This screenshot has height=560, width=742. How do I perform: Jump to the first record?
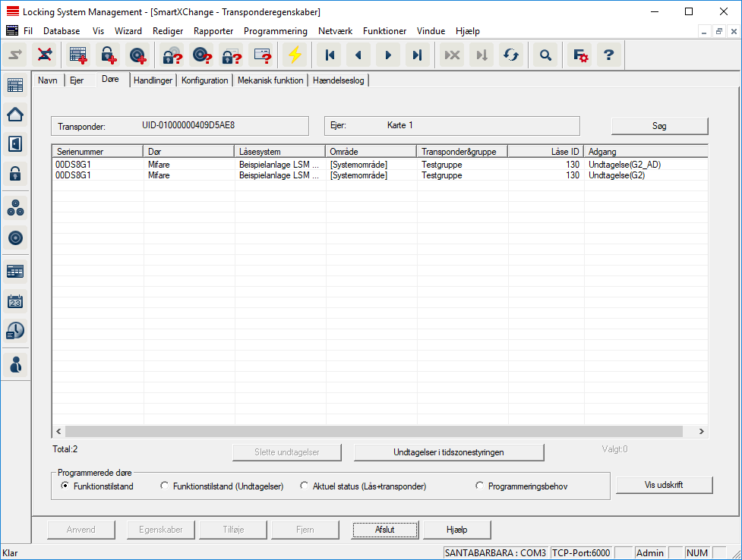[x=330, y=55]
